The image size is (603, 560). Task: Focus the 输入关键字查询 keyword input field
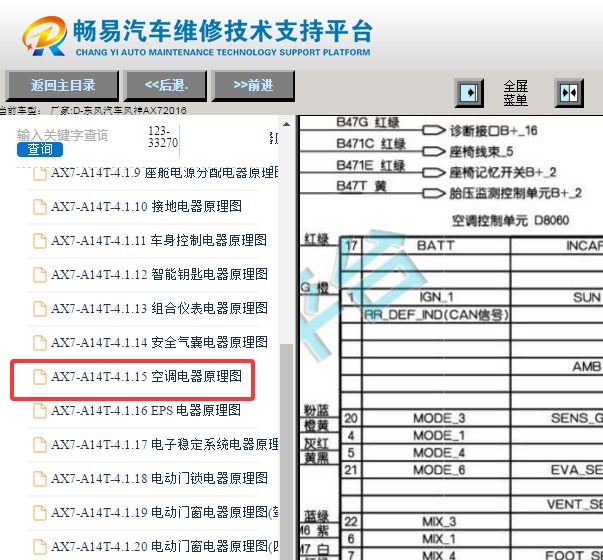(x=62, y=135)
